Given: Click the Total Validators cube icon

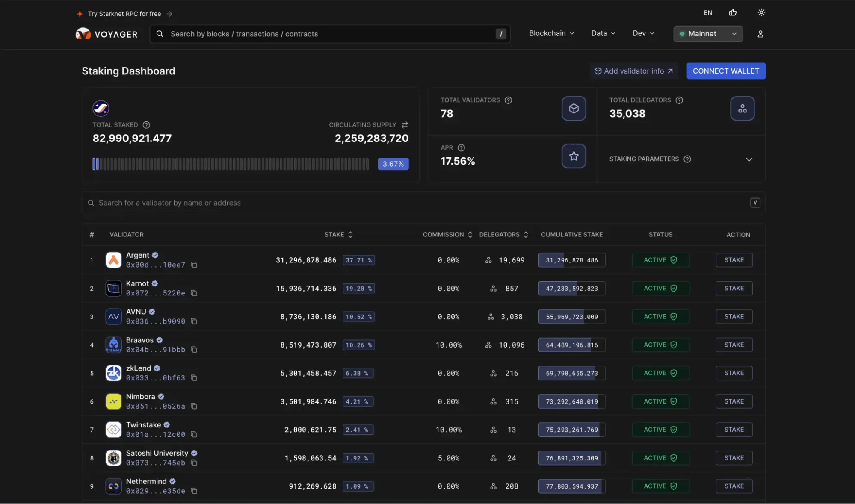Looking at the screenshot, I should tap(574, 109).
